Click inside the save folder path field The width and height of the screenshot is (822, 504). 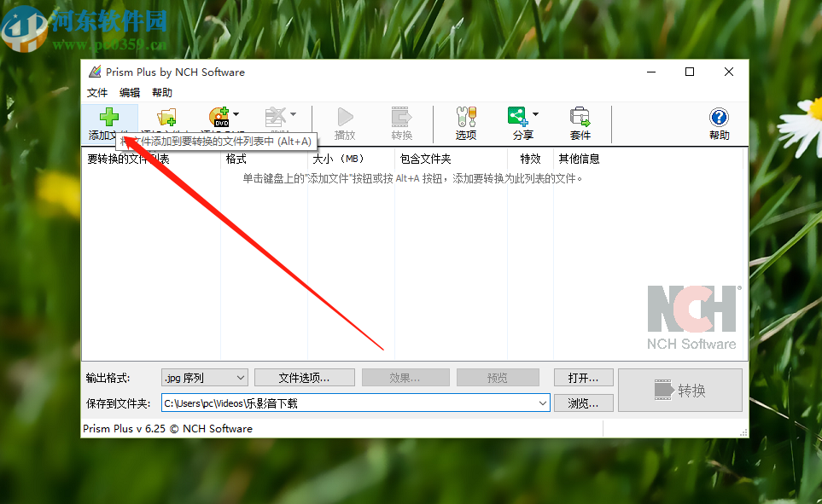tap(341, 403)
